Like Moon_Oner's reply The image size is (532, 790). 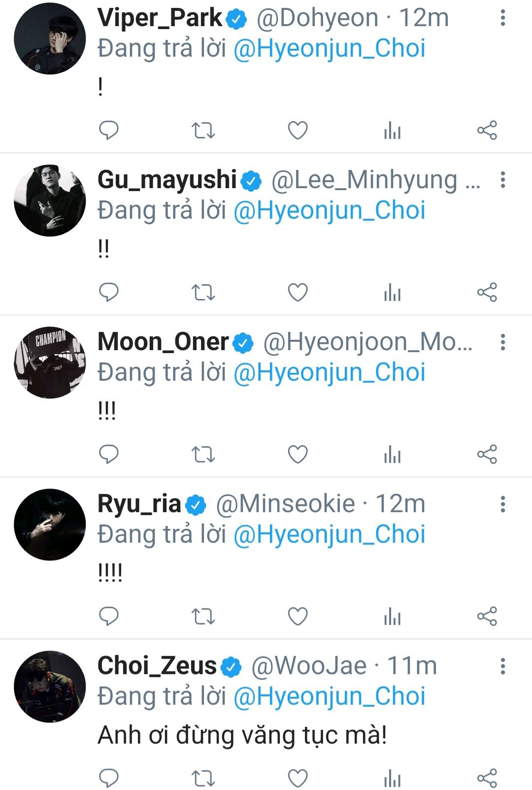click(x=298, y=454)
